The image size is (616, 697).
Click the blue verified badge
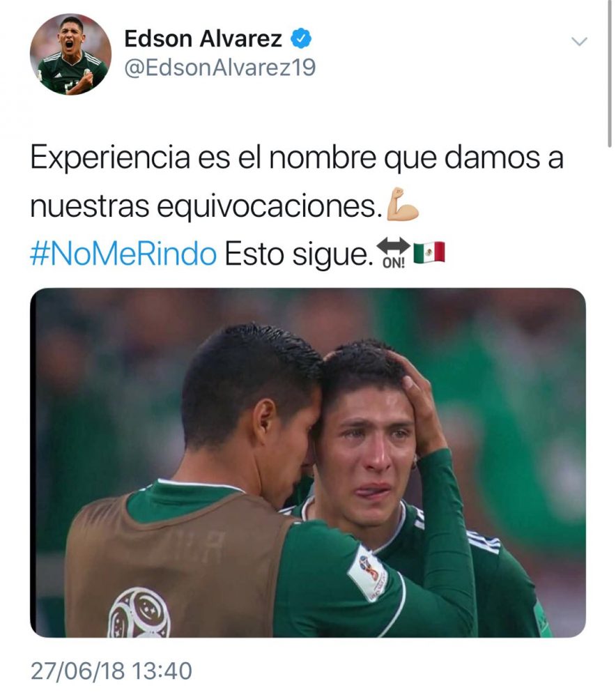click(301, 38)
